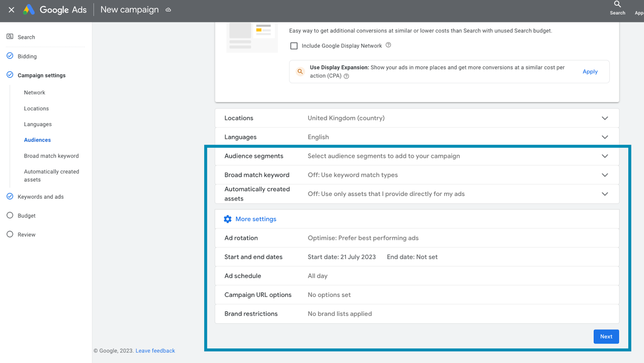Select the Budget step circle in sidebar
This screenshot has width=644, height=363.
(x=10, y=215)
